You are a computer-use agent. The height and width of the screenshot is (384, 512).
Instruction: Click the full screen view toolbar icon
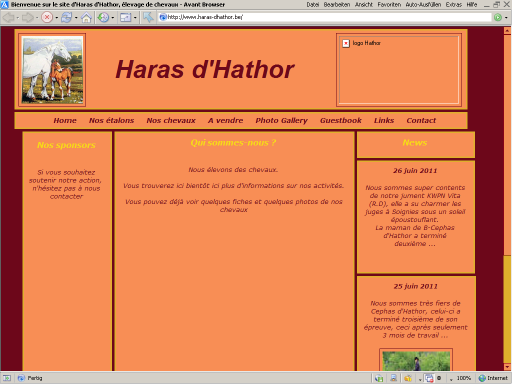click(125, 17)
